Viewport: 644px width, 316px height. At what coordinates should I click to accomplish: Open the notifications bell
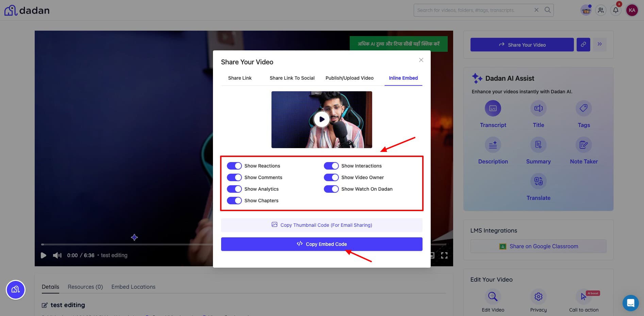pos(615,10)
